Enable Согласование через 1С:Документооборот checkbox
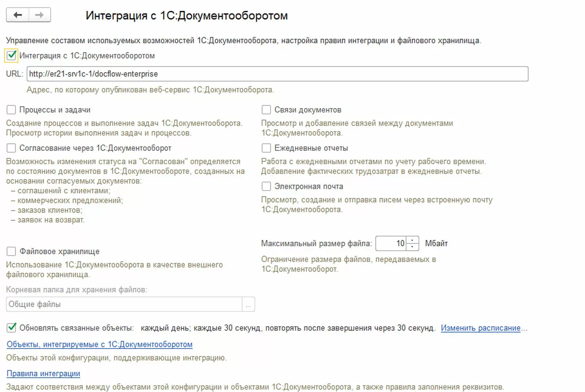The image size is (585, 392). tap(11, 148)
